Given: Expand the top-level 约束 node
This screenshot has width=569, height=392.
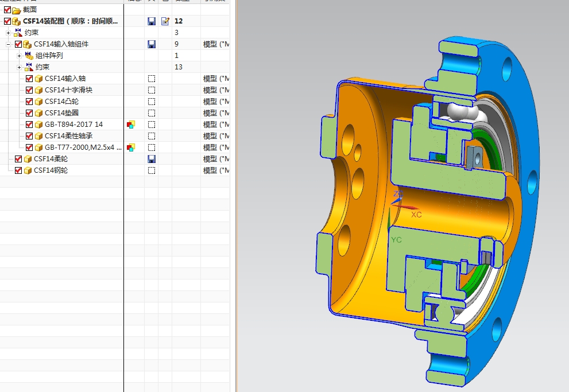Looking at the screenshot, I should pos(8,33).
